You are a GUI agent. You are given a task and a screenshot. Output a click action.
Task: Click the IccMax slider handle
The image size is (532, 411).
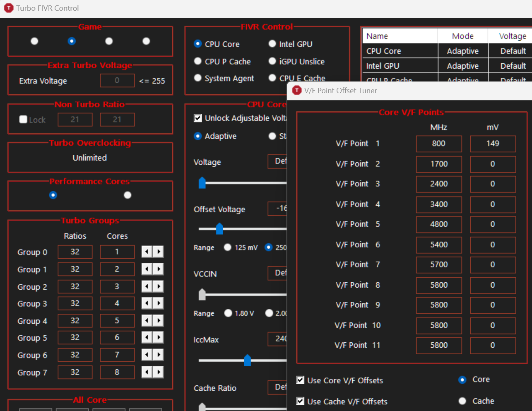click(x=248, y=360)
